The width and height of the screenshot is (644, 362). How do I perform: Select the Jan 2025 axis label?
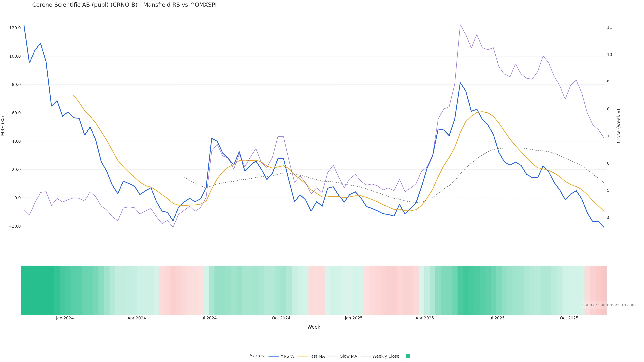[x=354, y=318]
